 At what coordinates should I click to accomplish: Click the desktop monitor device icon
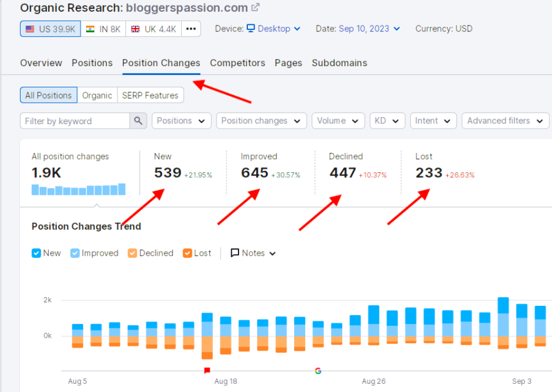click(x=250, y=28)
